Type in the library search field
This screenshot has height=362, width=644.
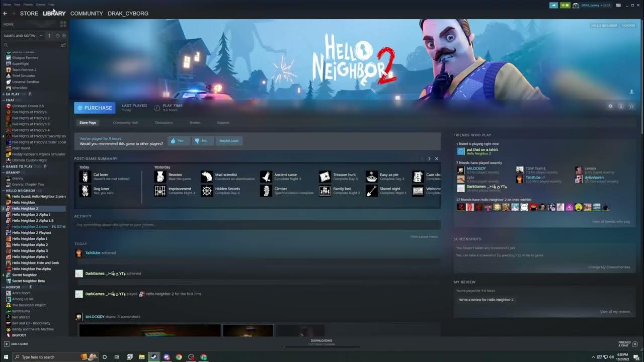[31, 45]
